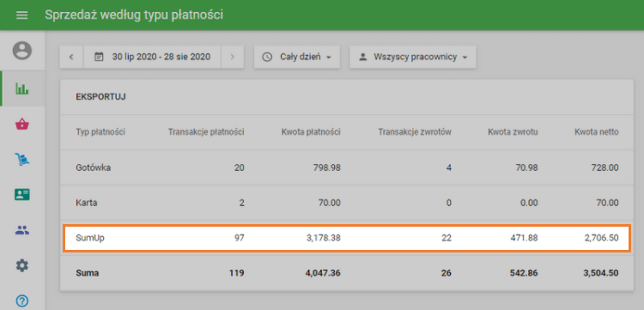Go to previous date period arrow
This screenshot has width=644, height=310.
click(71, 57)
